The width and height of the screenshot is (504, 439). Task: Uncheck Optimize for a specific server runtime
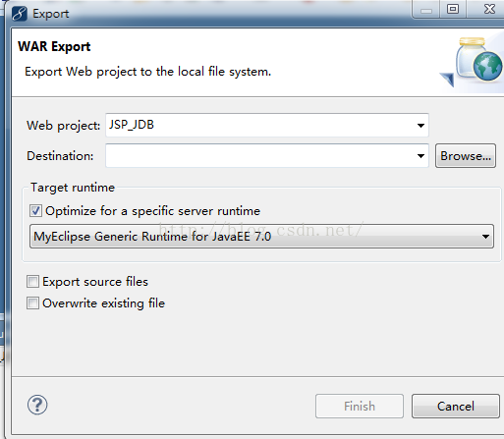(x=35, y=211)
